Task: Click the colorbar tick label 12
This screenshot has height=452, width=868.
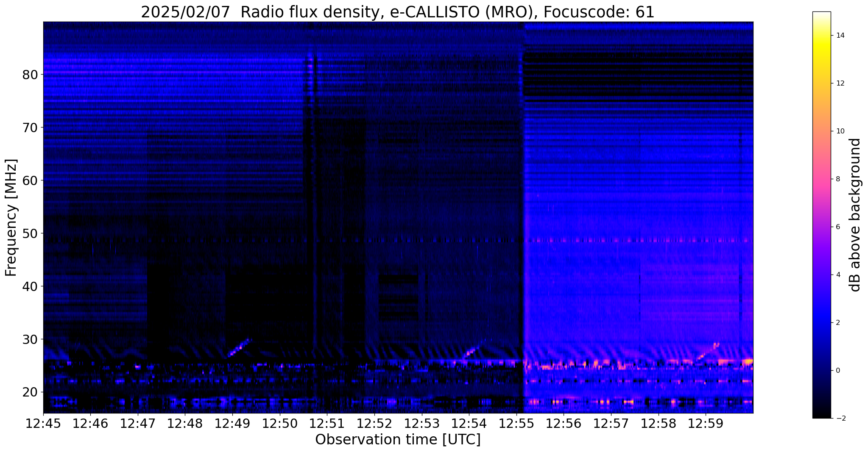Action: pos(840,83)
